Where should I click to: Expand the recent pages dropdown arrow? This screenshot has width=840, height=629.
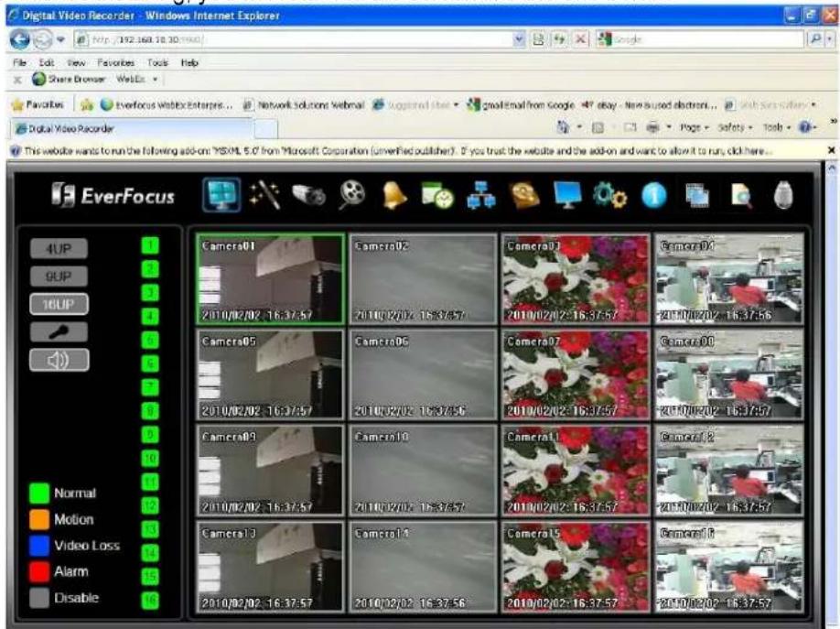(x=60, y=39)
